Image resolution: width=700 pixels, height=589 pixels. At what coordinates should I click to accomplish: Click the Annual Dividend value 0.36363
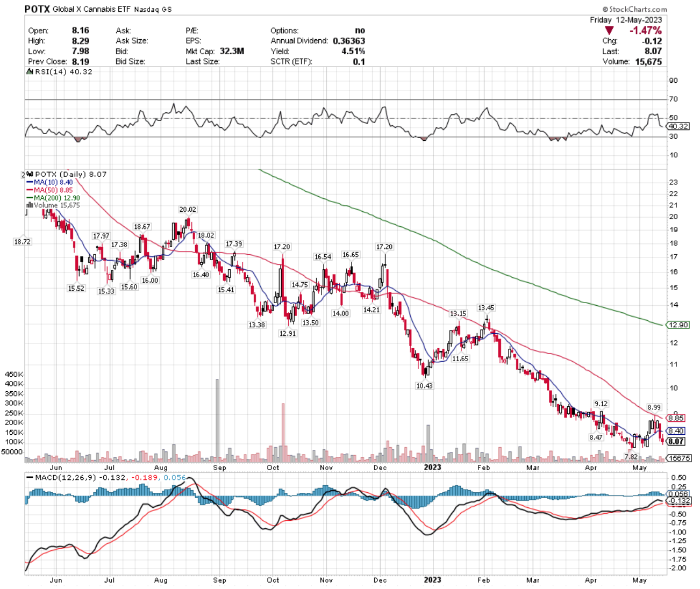[x=349, y=41]
